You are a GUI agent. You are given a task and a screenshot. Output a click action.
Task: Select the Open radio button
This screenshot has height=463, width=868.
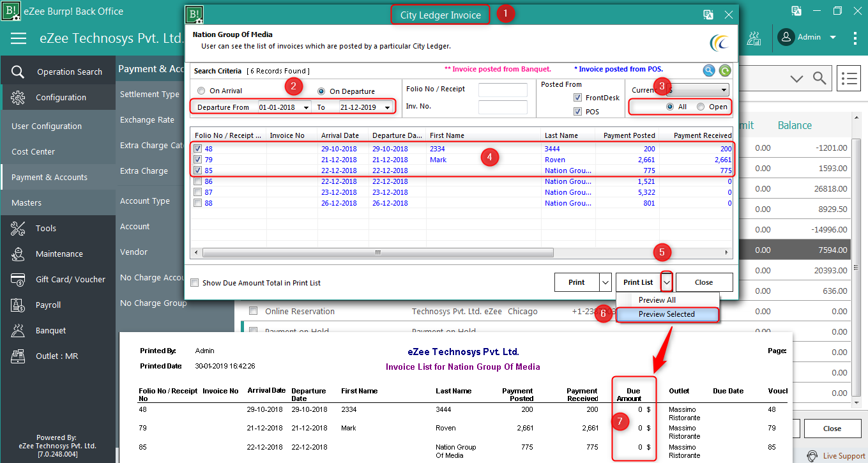(701, 107)
